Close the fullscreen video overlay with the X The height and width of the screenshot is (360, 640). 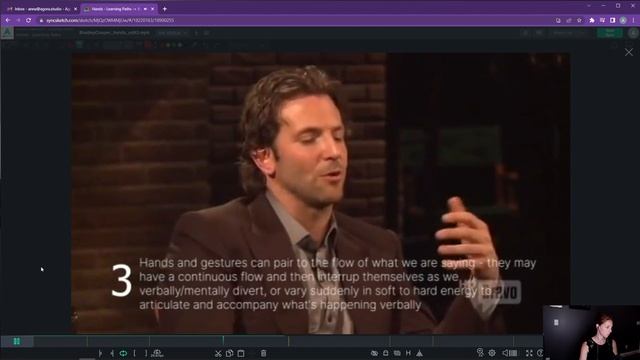click(629, 52)
